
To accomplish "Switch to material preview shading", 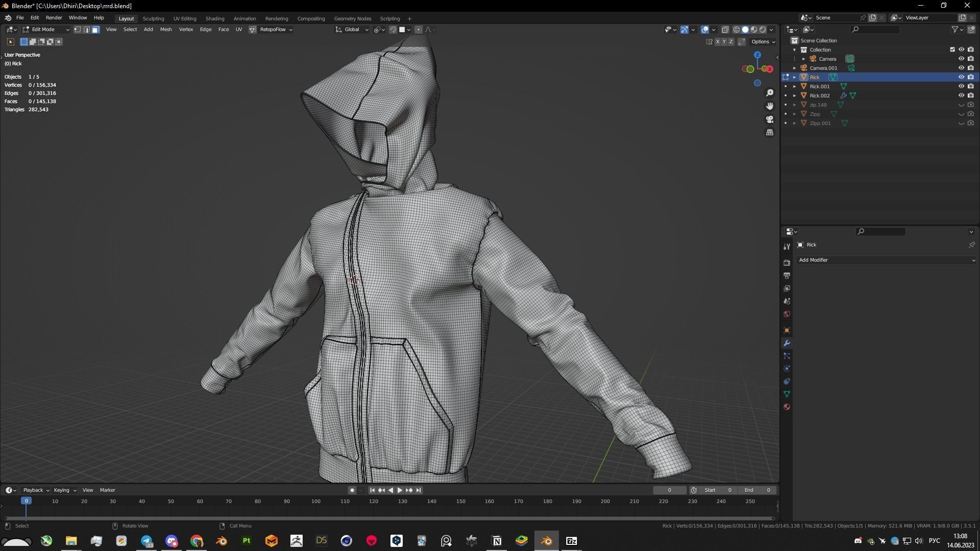I will (x=754, y=30).
